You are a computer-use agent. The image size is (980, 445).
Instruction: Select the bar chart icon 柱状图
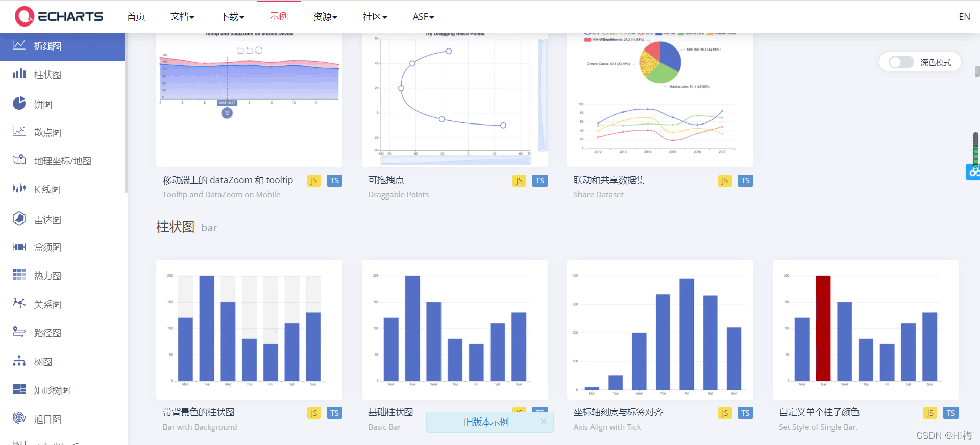pos(19,75)
